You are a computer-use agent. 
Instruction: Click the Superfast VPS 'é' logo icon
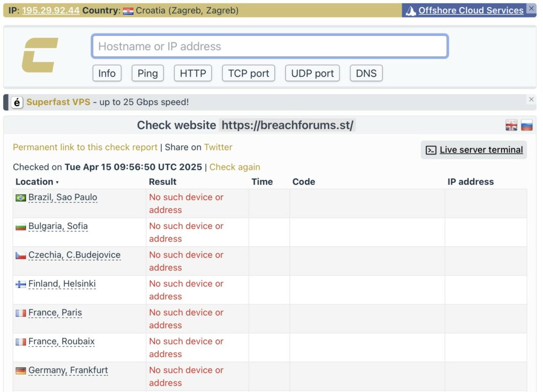point(17,102)
